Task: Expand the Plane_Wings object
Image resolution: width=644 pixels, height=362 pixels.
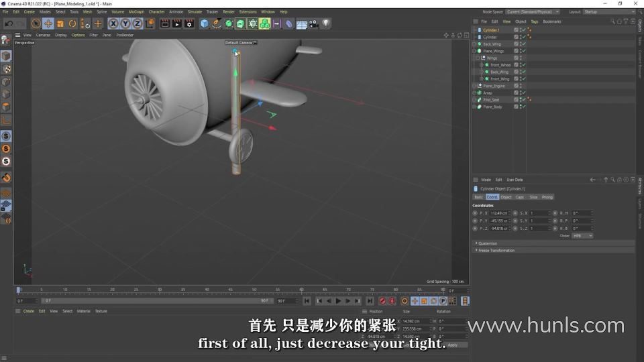Action: pyautogui.click(x=474, y=52)
